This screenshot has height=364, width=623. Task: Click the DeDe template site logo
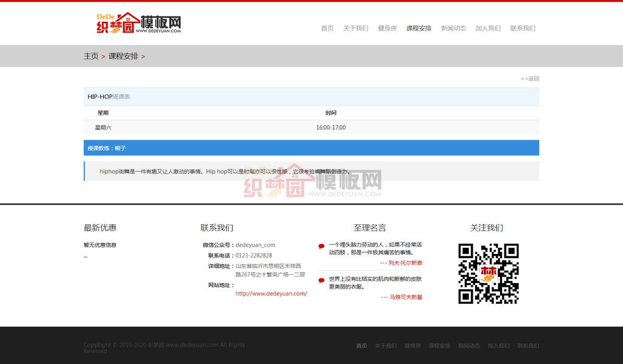click(x=139, y=23)
